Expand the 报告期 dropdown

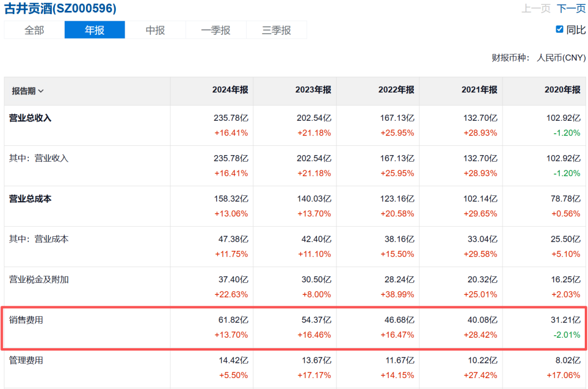[28, 91]
